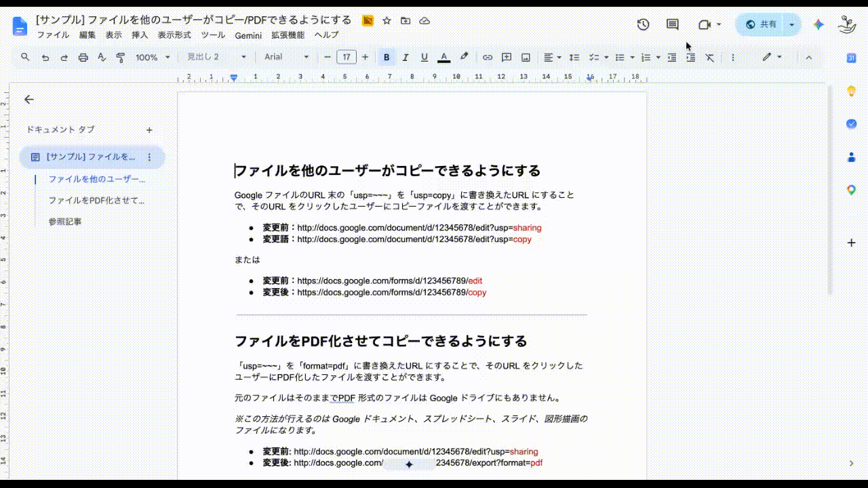Open line and paragraph spacing
This screenshot has height=488, width=868.
(x=574, y=58)
